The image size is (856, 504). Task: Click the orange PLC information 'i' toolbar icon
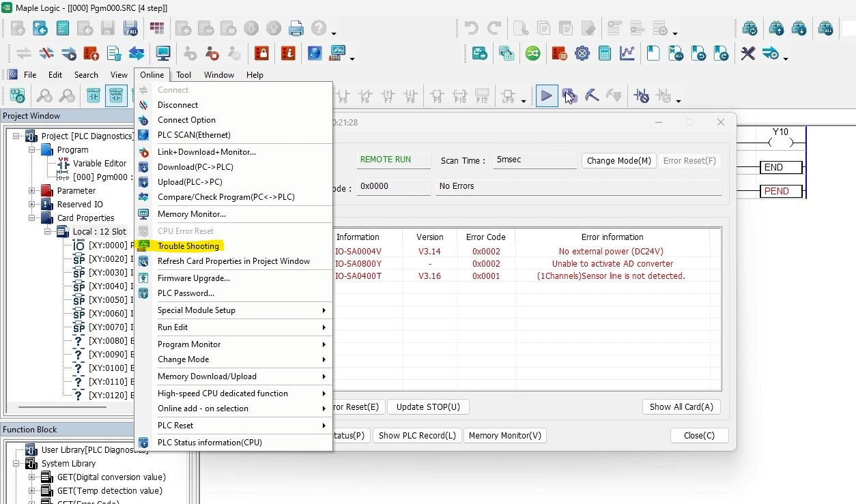tap(289, 53)
